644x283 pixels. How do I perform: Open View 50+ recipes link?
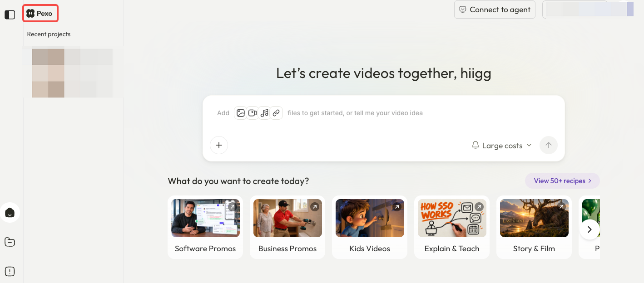(562, 181)
